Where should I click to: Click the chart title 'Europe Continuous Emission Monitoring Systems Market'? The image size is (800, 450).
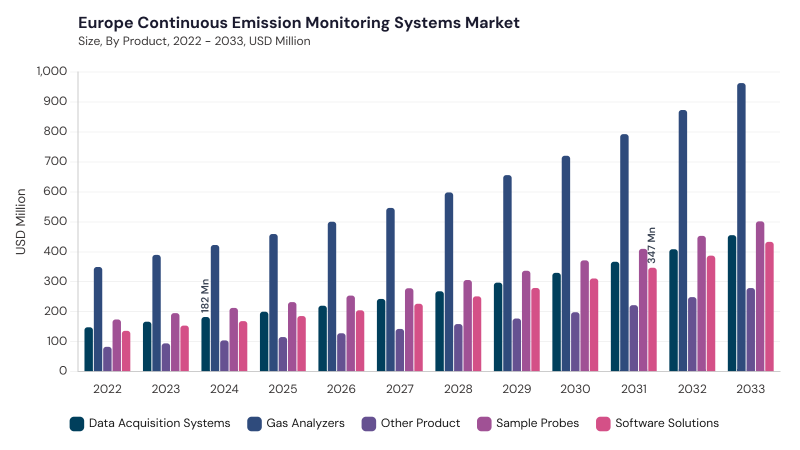pos(299,23)
